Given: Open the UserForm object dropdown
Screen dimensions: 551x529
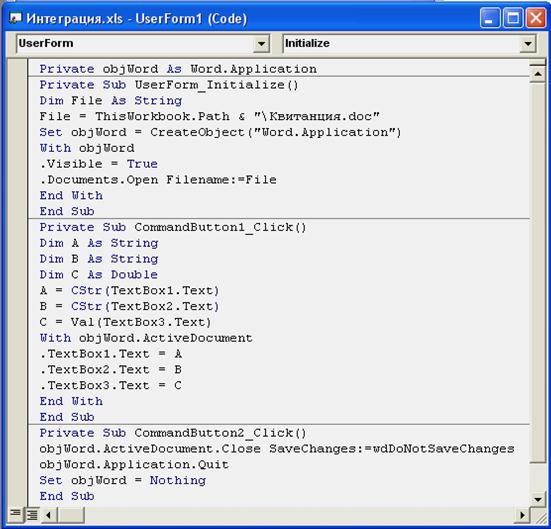Looking at the screenshot, I should (261, 44).
